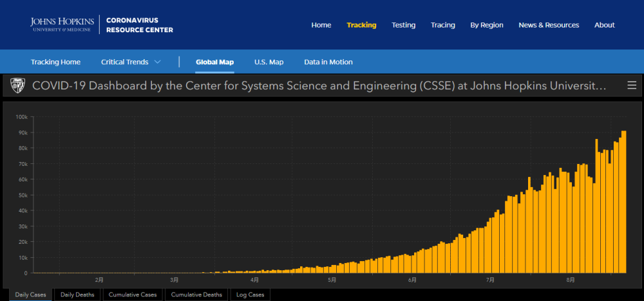Select Tracking in the top navigation
The height and width of the screenshot is (301, 644).
pos(361,25)
